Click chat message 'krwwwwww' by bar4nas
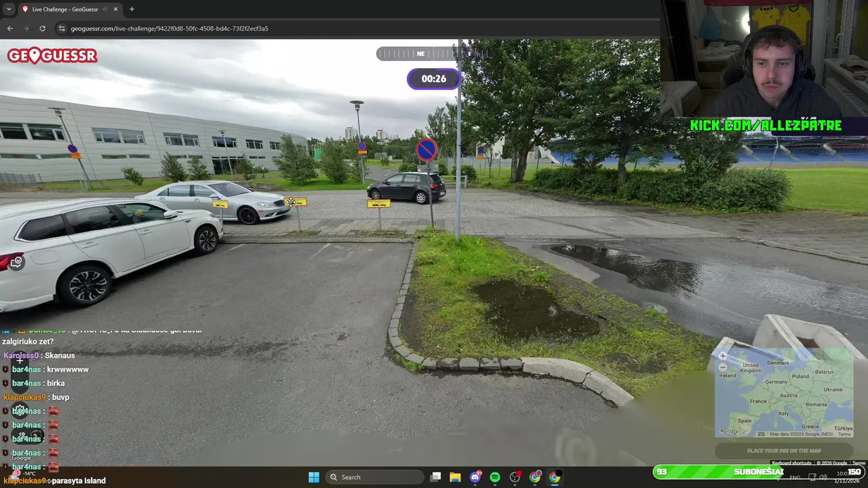This screenshot has height=488, width=868. (68, 369)
